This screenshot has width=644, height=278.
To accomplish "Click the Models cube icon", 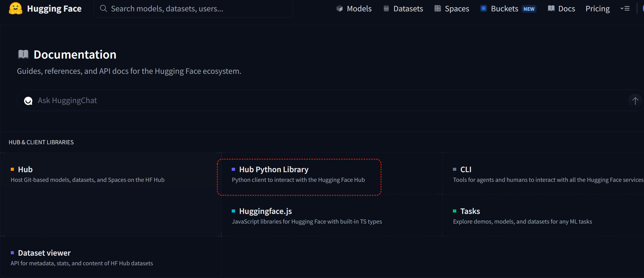I will pos(340,9).
